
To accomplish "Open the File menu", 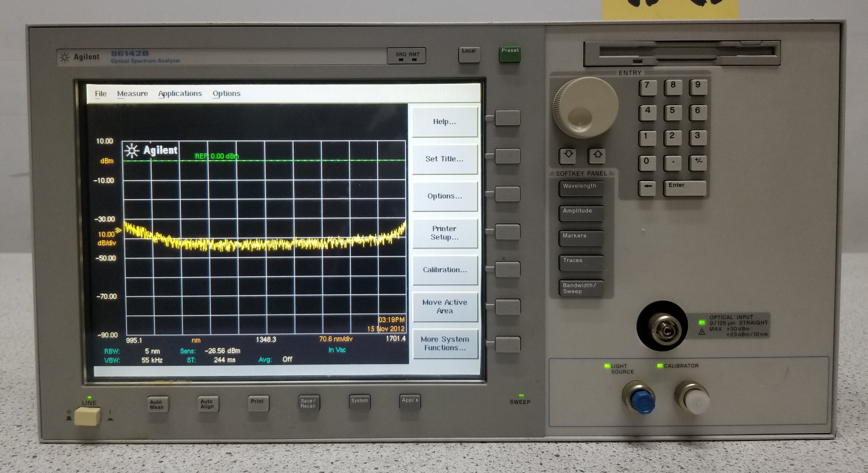I will 100,94.
